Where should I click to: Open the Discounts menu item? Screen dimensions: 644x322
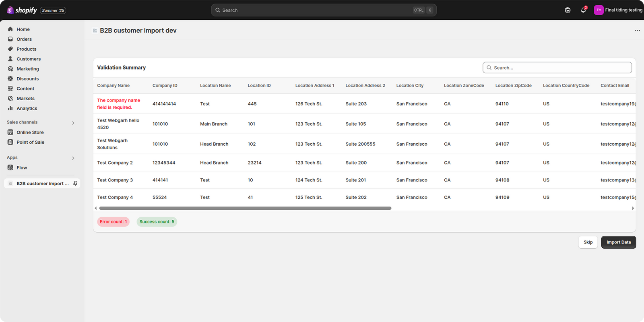(x=27, y=78)
